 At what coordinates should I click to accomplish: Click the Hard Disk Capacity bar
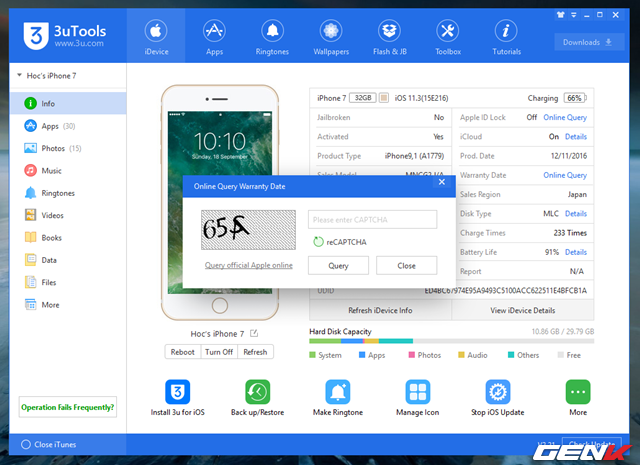click(x=451, y=341)
